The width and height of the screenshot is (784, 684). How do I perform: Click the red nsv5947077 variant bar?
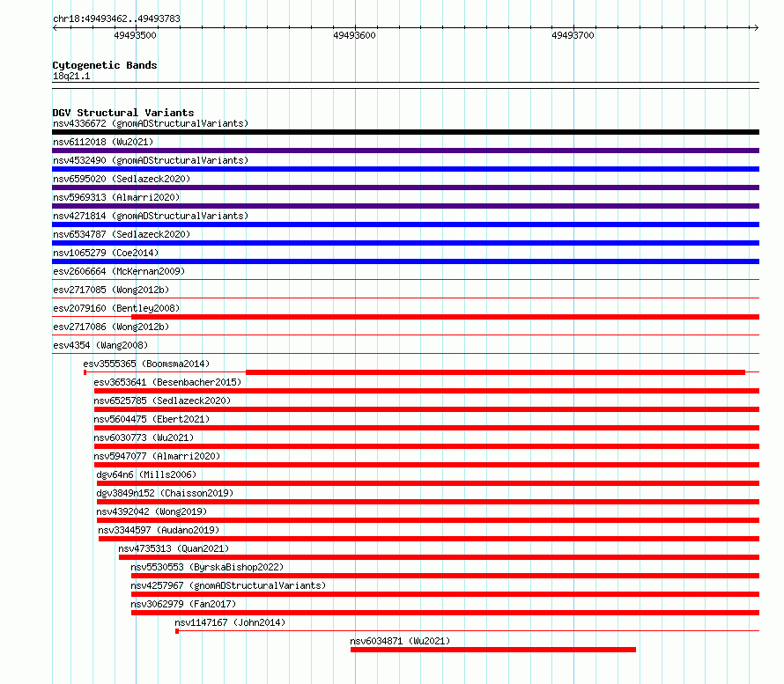[x=426, y=465]
